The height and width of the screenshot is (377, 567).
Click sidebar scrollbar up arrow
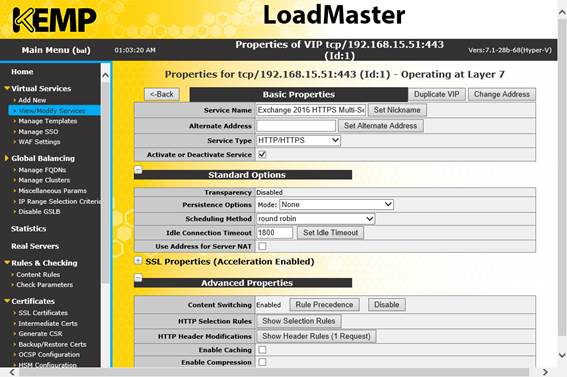click(x=105, y=76)
